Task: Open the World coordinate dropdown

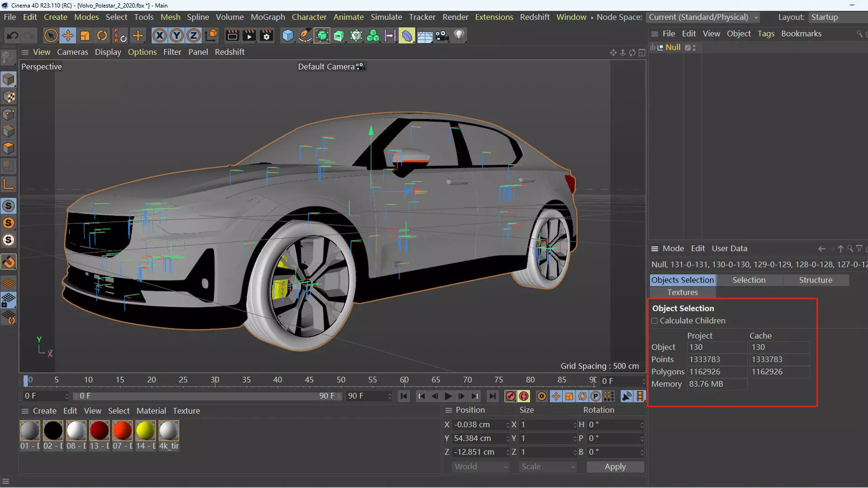Action: tap(481, 467)
